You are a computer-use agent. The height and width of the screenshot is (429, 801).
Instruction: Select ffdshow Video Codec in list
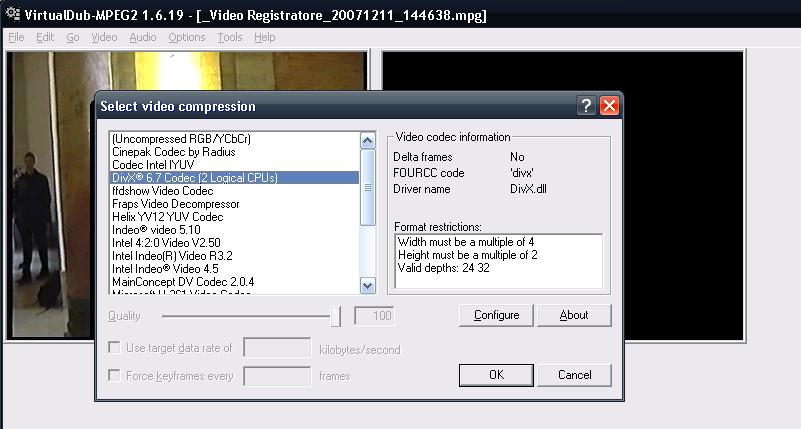tap(163, 191)
